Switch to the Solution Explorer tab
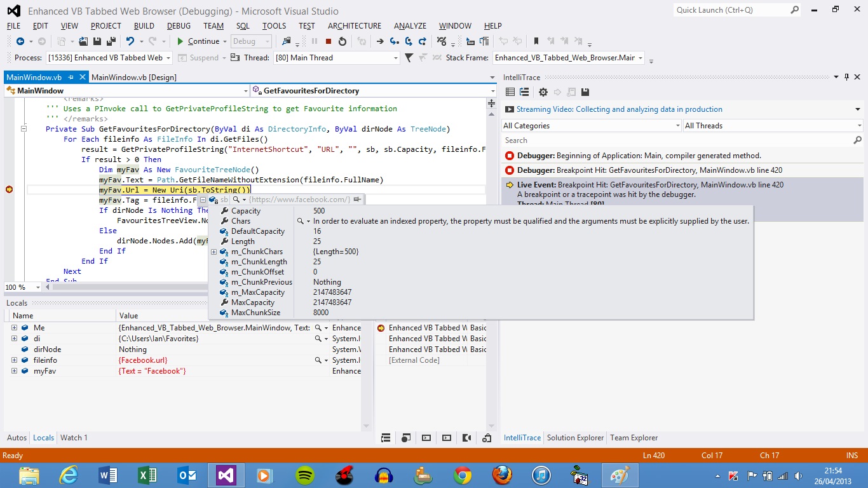The width and height of the screenshot is (868, 488). pos(575,438)
